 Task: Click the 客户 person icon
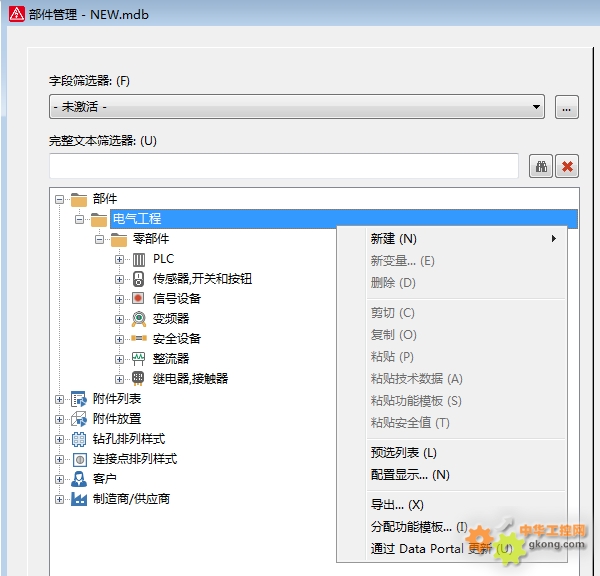[x=79, y=479]
